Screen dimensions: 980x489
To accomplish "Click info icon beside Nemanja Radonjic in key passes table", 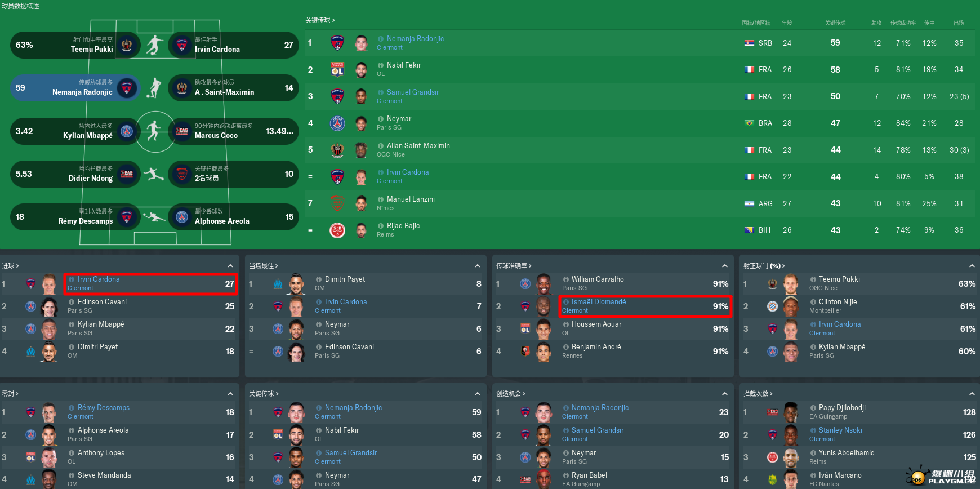I will click(x=381, y=39).
